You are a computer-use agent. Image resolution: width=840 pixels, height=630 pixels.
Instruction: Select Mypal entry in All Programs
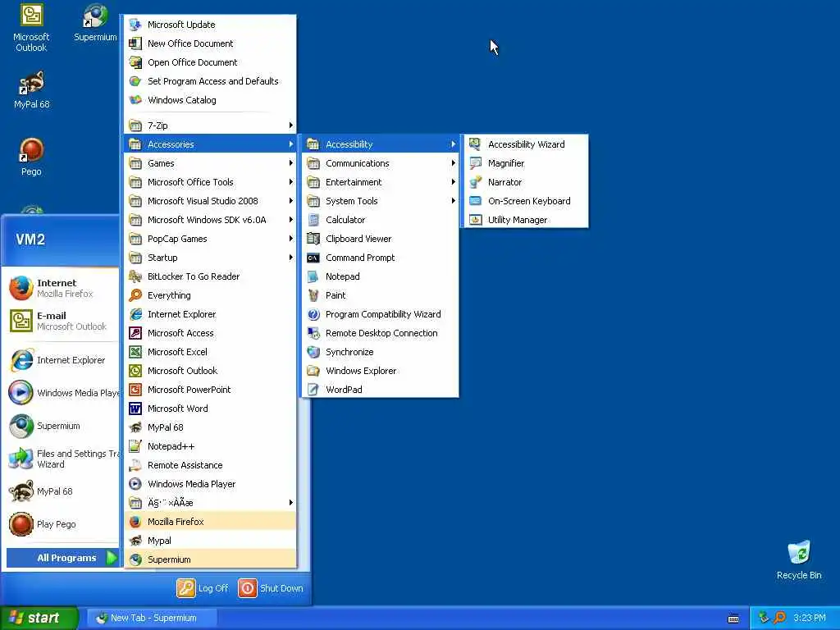(x=210, y=541)
